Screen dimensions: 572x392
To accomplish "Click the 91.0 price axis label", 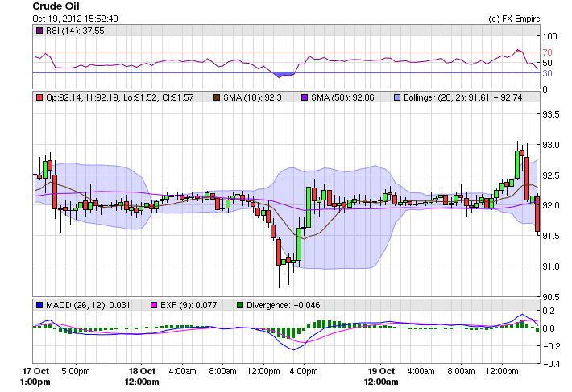I will [x=551, y=266].
